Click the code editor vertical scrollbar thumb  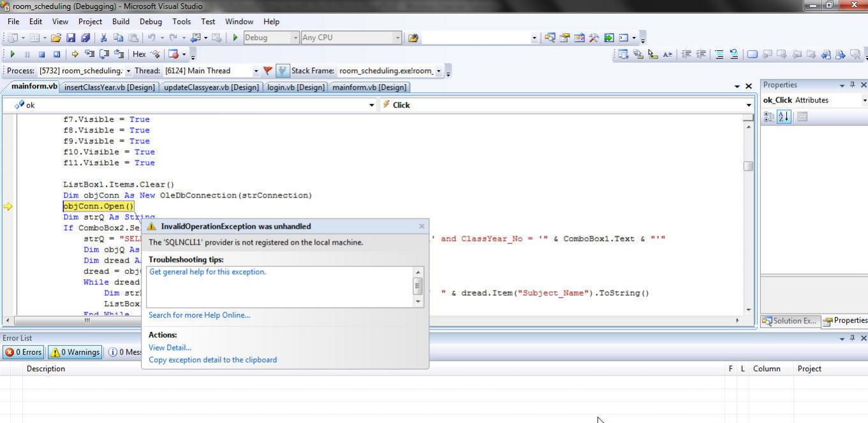749,166
